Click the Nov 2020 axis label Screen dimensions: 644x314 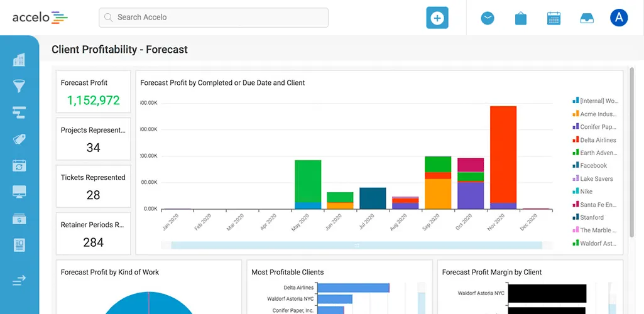(x=495, y=222)
